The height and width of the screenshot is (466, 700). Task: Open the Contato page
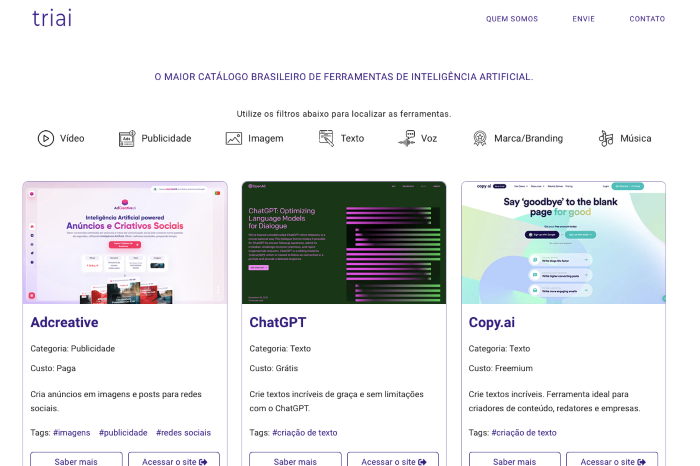(x=647, y=19)
